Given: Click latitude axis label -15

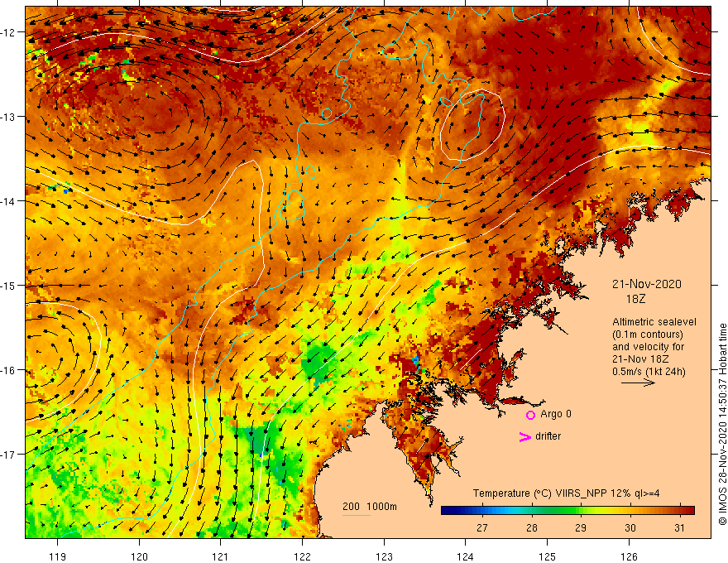Looking at the screenshot, I should pos(8,285).
